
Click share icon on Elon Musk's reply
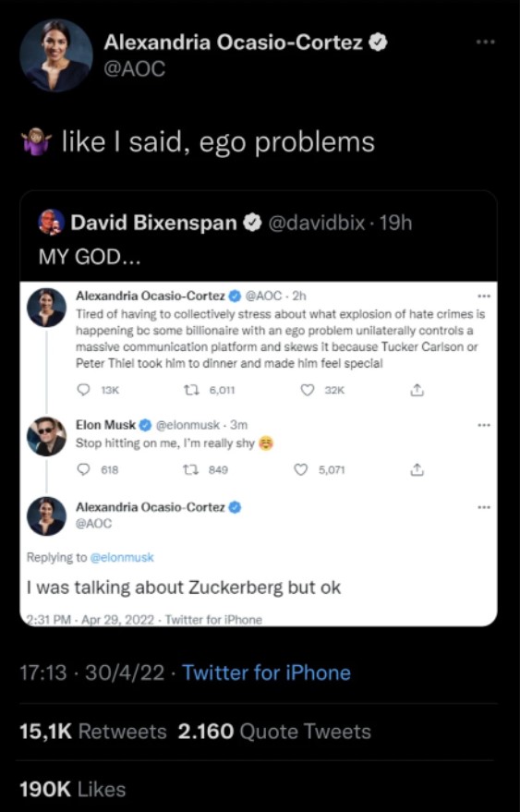tap(417, 469)
